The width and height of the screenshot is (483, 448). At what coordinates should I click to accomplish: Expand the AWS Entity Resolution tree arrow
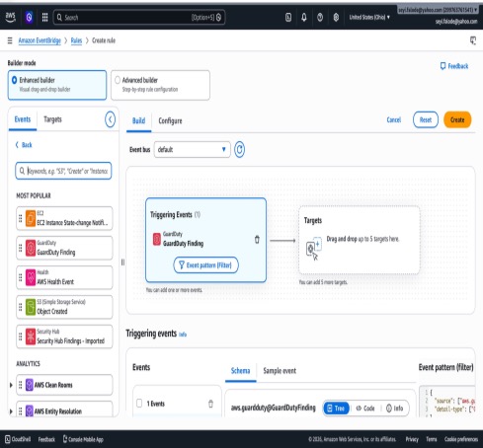11,411
